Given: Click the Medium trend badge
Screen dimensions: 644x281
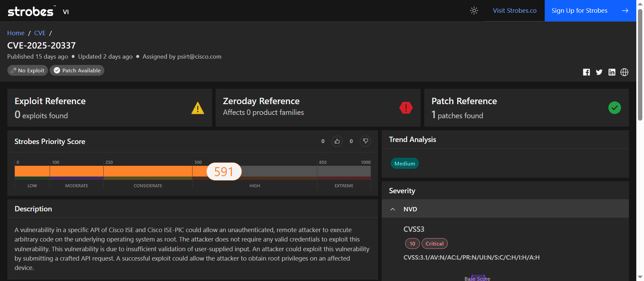Looking at the screenshot, I should pyautogui.click(x=405, y=163).
